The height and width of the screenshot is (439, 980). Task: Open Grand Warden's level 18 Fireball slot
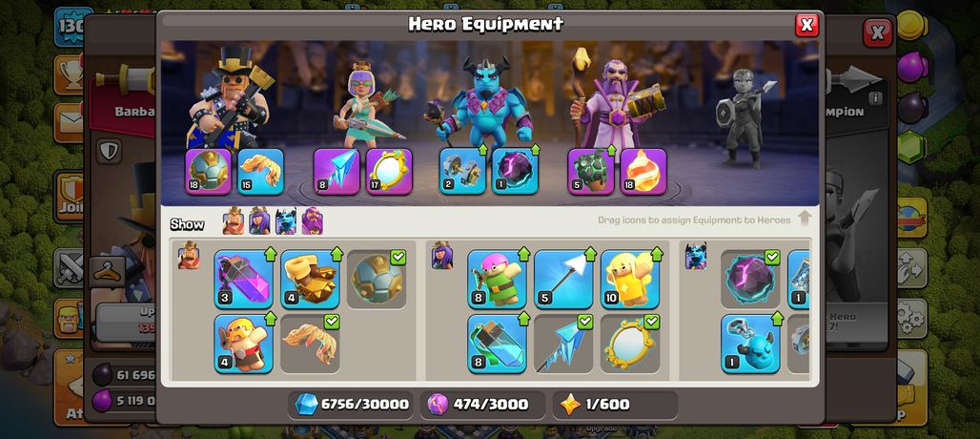click(x=643, y=171)
